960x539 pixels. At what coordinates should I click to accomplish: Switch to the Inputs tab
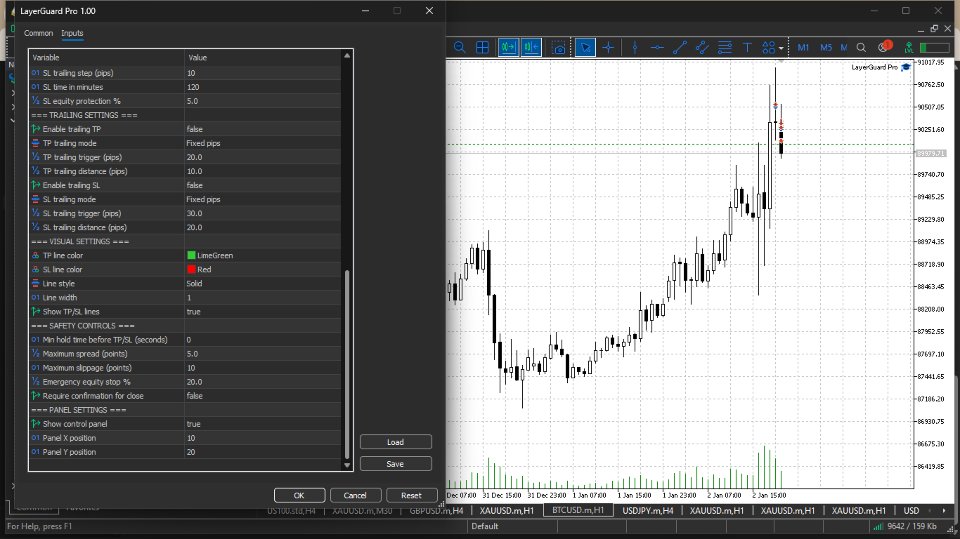coord(72,33)
